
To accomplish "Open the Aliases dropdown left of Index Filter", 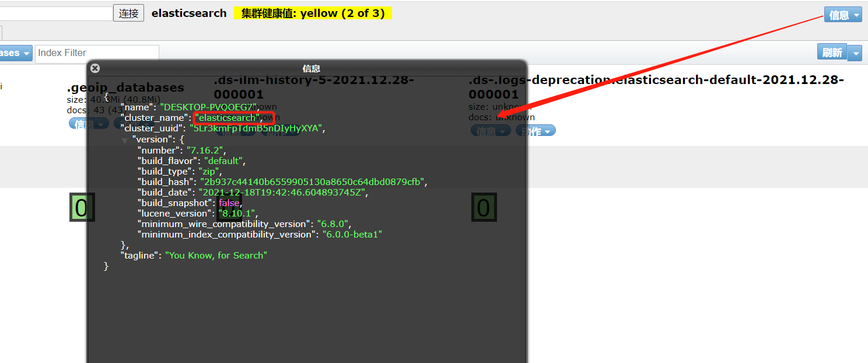I will point(15,53).
